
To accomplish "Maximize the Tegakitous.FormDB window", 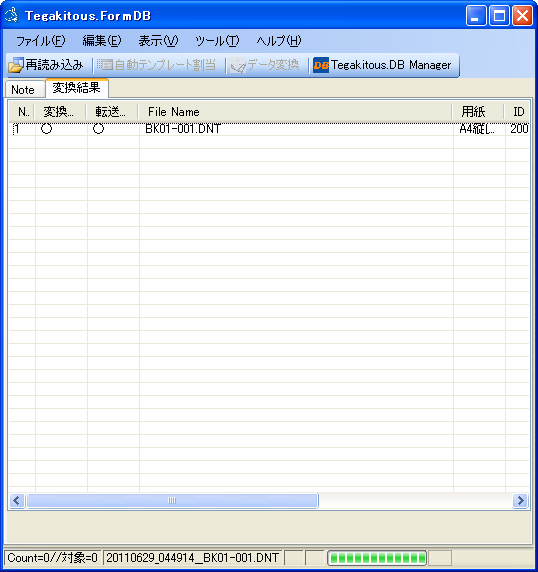I will coord(499,16).
